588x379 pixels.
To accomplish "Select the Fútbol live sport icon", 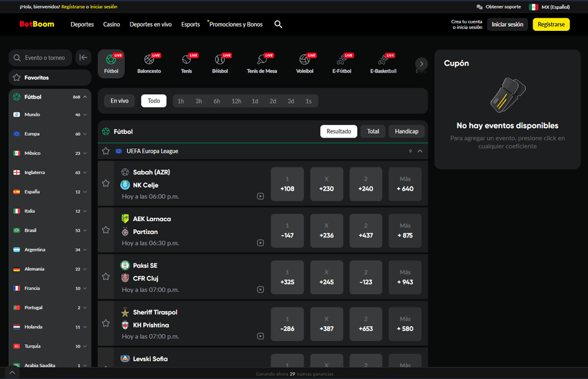I will (111, 64).
